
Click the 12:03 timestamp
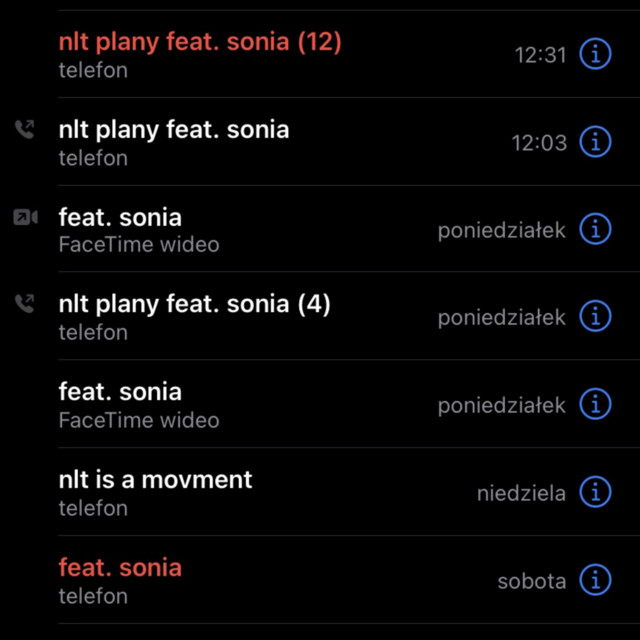[x=539, y=143]
